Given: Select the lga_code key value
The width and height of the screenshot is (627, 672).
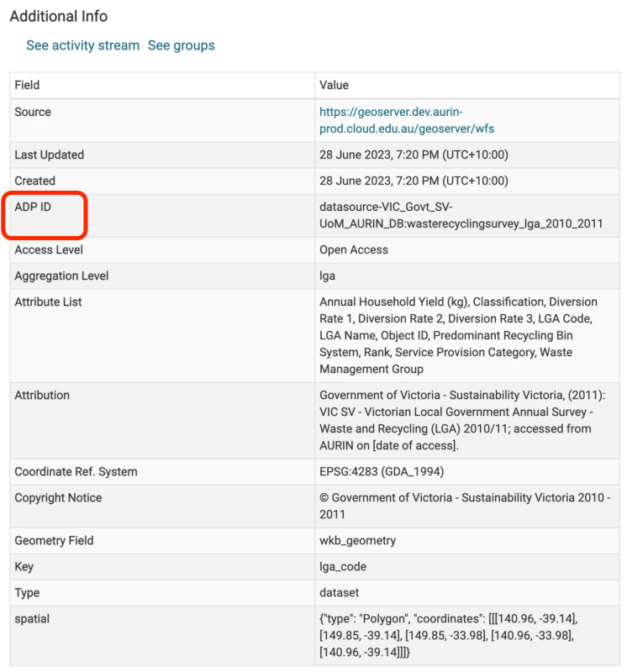Looking at the screenshot, I should pyautogui.click(x=343, y=566).
